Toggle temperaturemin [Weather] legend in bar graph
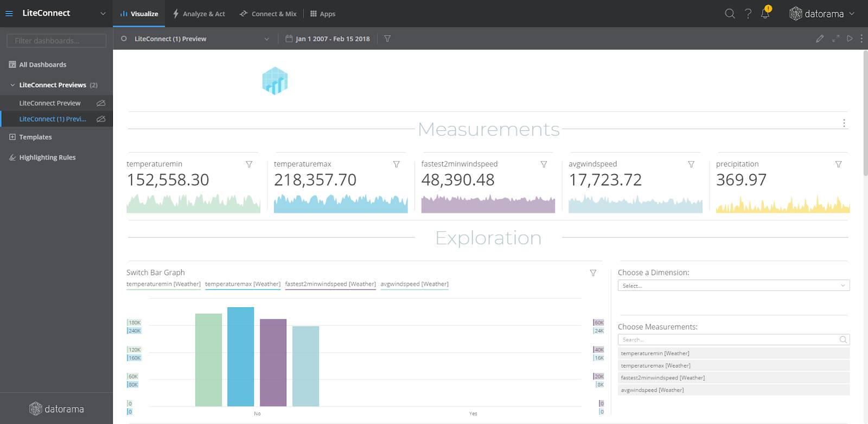 coord(163,284)
